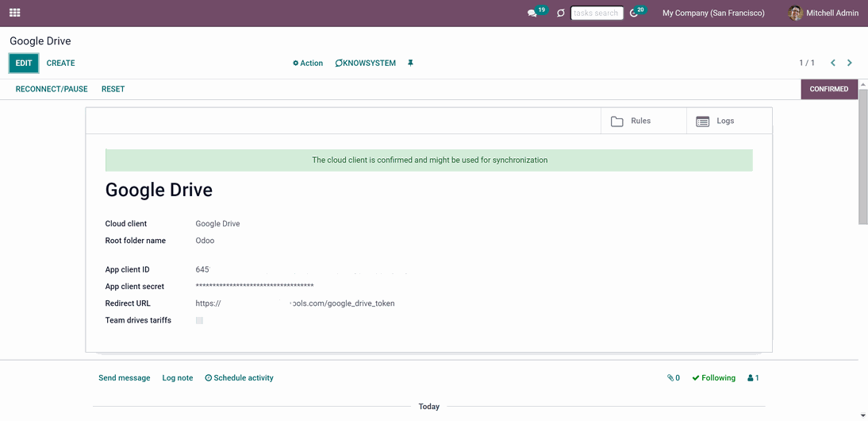Click the CONFIRMED status badge

click(828, 89)
